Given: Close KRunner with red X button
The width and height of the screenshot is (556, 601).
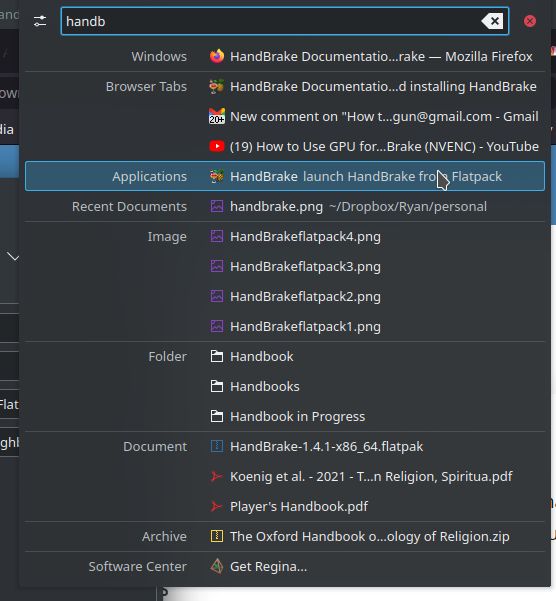Looking at the screenshot, I should click(530, 21).
